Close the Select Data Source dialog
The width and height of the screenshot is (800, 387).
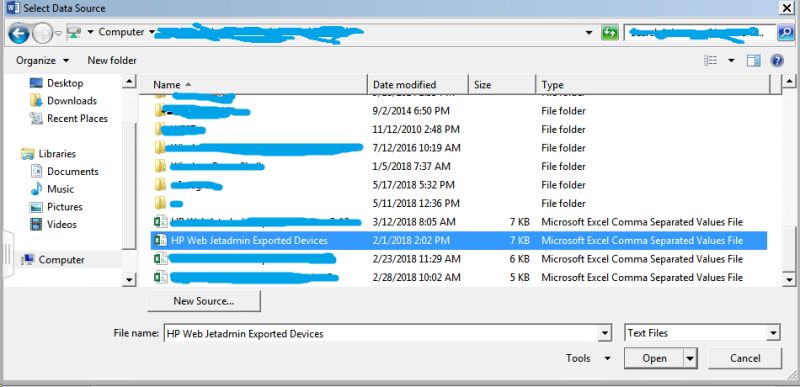(786, 8)
